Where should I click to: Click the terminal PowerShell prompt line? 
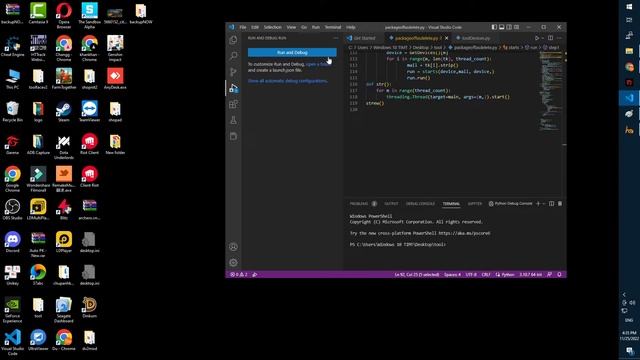click(x=398, y=244)
